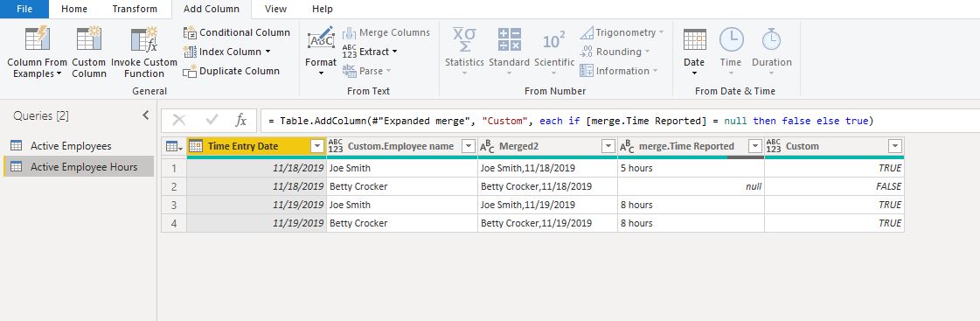This screenshot has width=980, height=321.
Task: Click Invoke Custom Function icon
Action: tap(143, 38)
